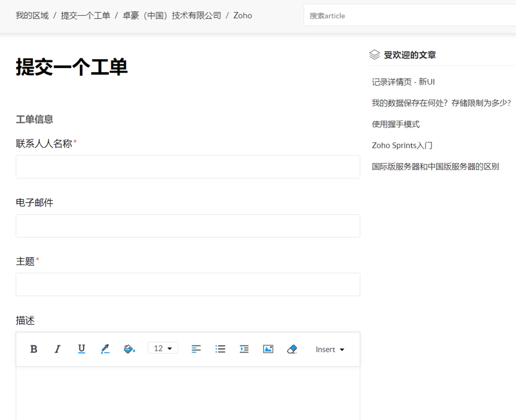Clear formatting with the eraser icon

(292, 349)
